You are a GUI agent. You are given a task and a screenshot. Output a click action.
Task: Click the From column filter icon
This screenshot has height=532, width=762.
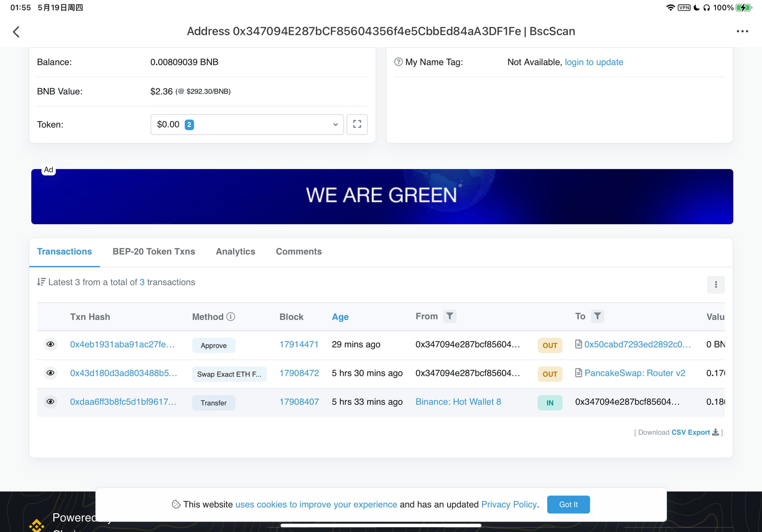pos(450,316)
